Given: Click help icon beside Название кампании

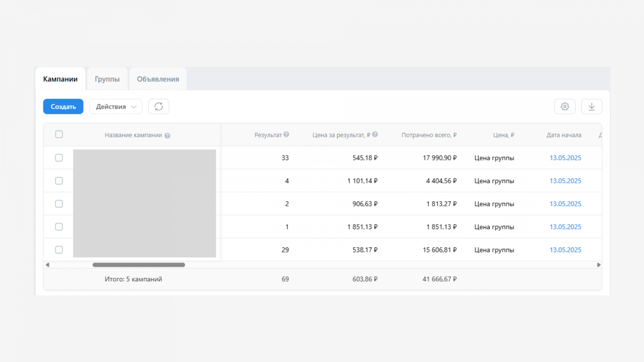Looking at the screenshot, I should tap(167, 136).
